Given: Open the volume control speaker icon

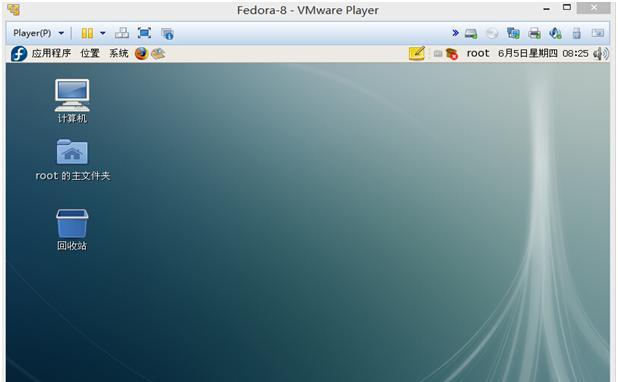Looking at the screenshot, I should point(601,53).
